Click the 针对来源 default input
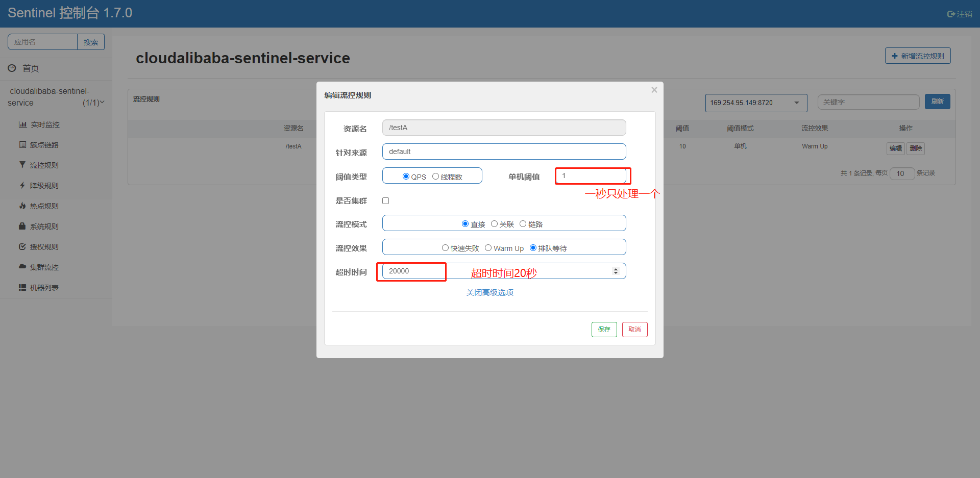Image resolution: width=980 pixels, height=478 pixels. [504, 152]
